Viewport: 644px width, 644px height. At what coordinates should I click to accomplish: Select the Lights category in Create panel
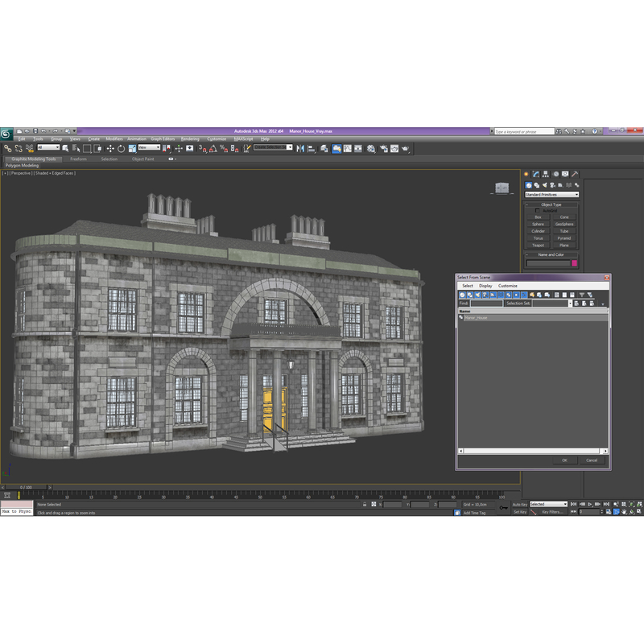(x=544, y=185)
